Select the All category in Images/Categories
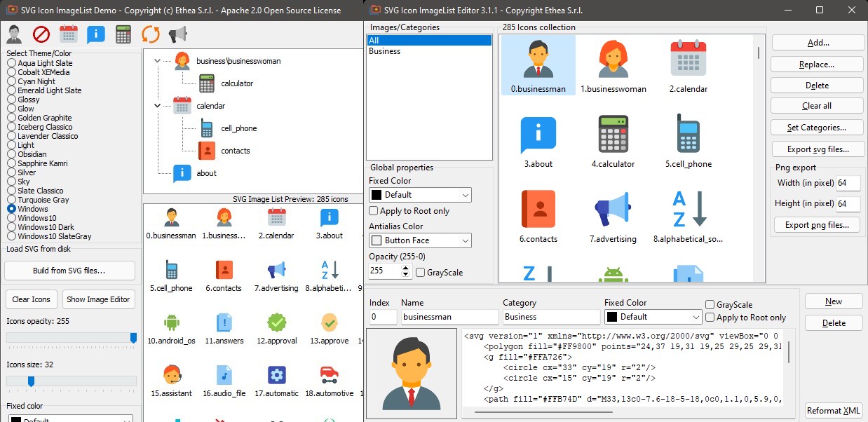Screen dimensions: 868x422 (x=429, y=41)
